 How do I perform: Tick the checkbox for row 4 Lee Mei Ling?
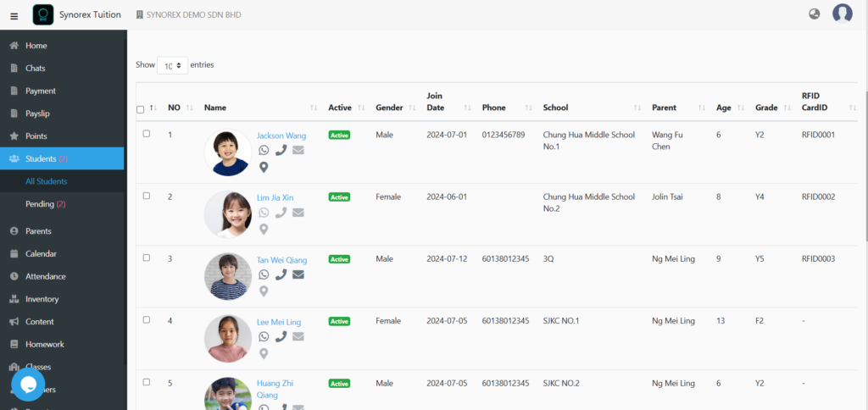click(x=146, y=319)
